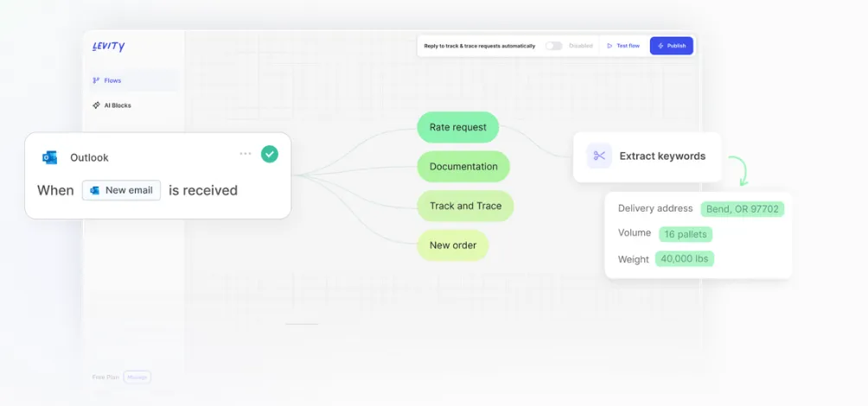Click the green checkmark on the Outlook card

(x=270, y=154)
